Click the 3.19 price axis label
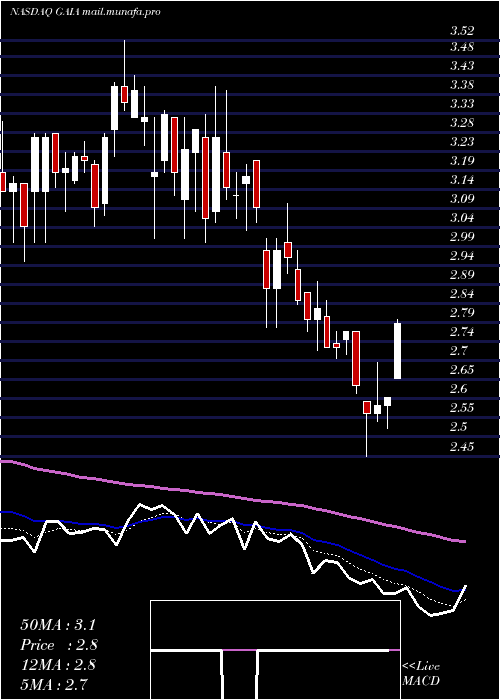Viewport: 500px width, 700px height. point(462,160)
